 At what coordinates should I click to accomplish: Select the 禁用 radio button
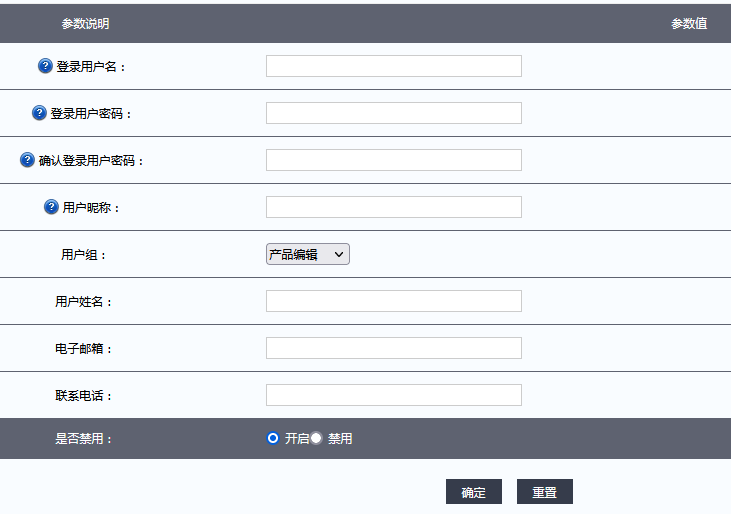316,438
